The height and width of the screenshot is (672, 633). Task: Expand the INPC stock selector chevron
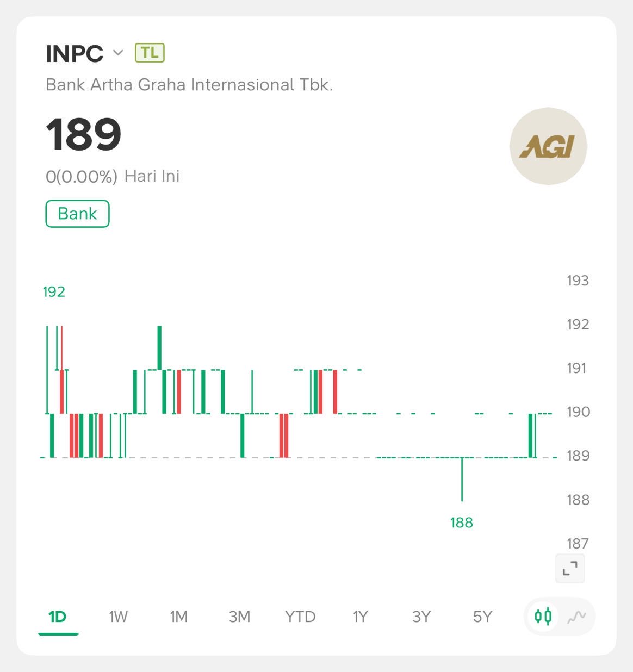(x=118, y=53)
